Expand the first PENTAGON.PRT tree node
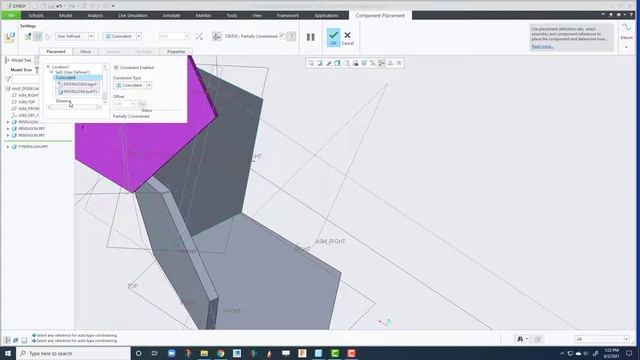 tap(8, 122)
